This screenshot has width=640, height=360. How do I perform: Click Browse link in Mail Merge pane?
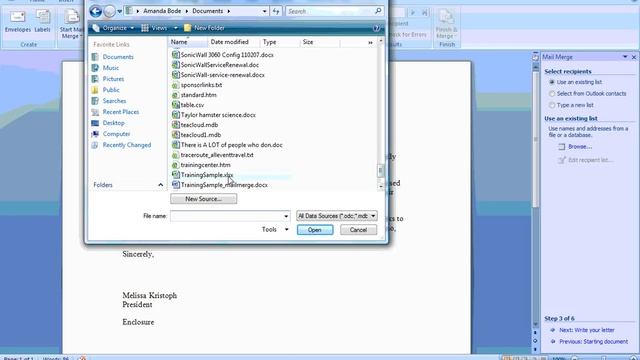pos(580,147)
